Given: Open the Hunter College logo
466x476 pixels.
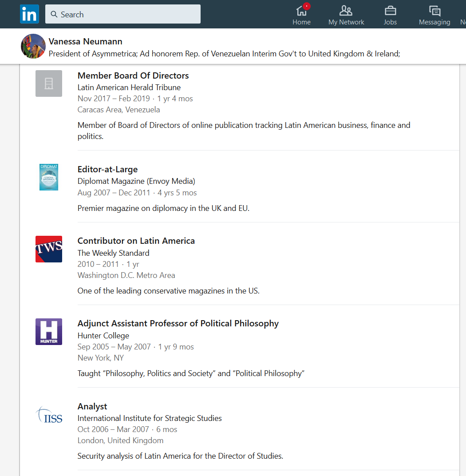Looking at the screenshot, I should (49, 332).
